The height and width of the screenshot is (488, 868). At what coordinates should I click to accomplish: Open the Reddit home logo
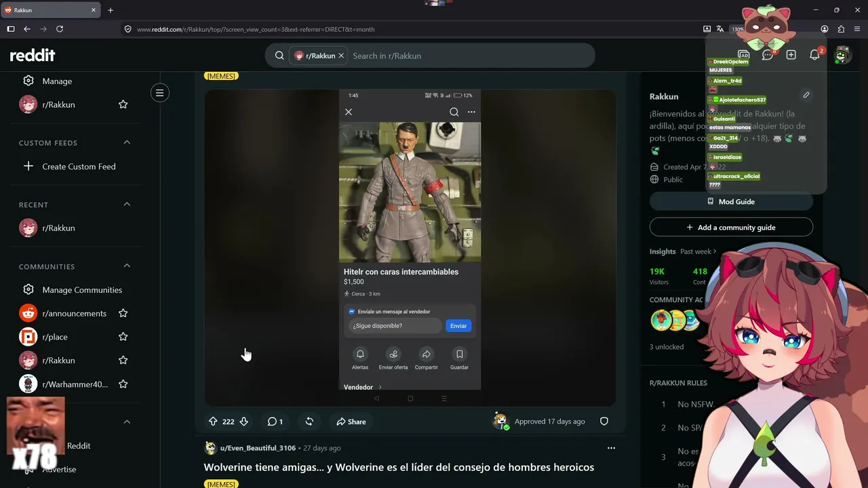pos(33,56)
